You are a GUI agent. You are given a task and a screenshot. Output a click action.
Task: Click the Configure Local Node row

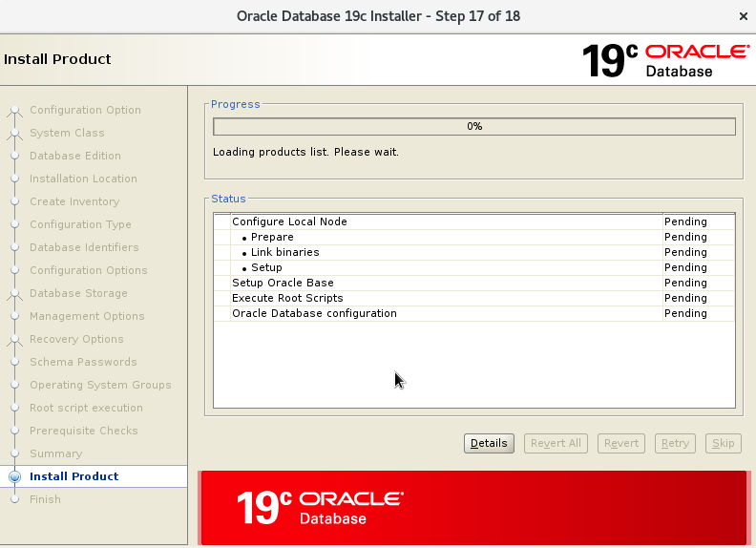(474, 221)
